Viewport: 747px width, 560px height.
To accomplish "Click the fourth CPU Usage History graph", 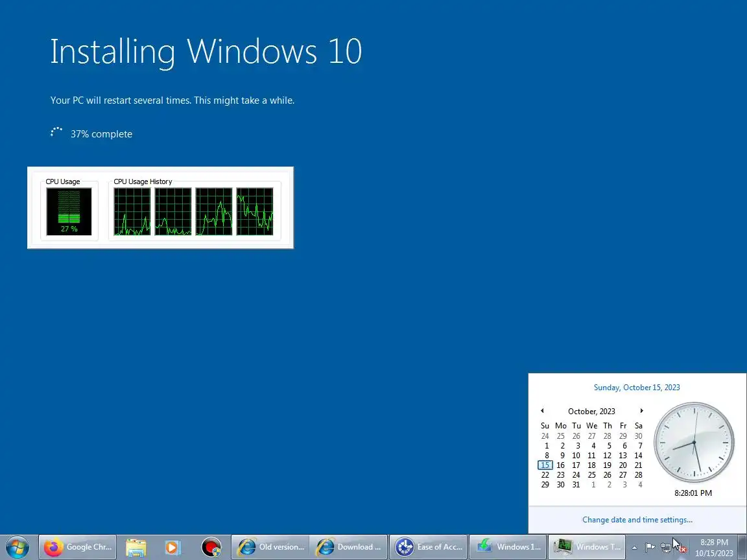I will (x=255, y=211).
